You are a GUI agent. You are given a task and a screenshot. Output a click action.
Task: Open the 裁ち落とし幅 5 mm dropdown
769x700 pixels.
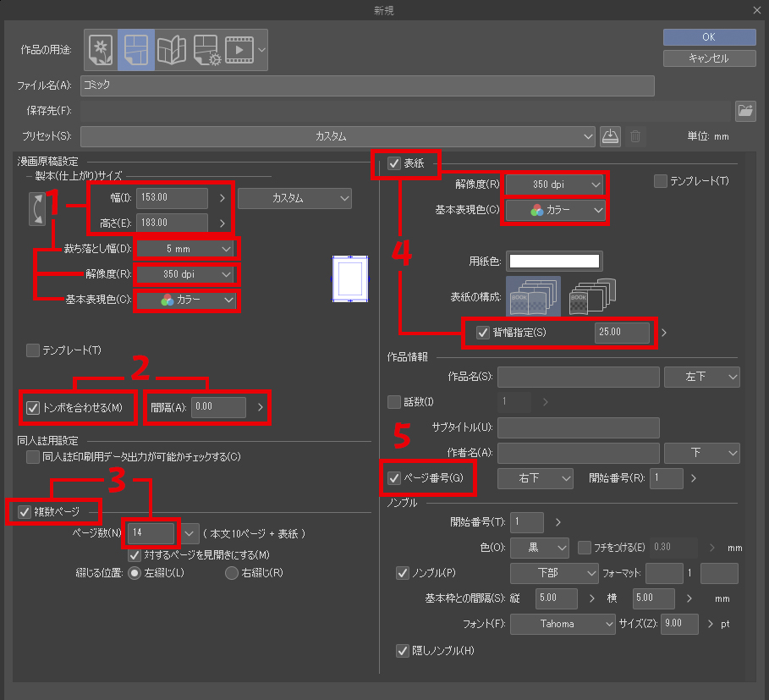pyautogui.click(x=188, y=249)
